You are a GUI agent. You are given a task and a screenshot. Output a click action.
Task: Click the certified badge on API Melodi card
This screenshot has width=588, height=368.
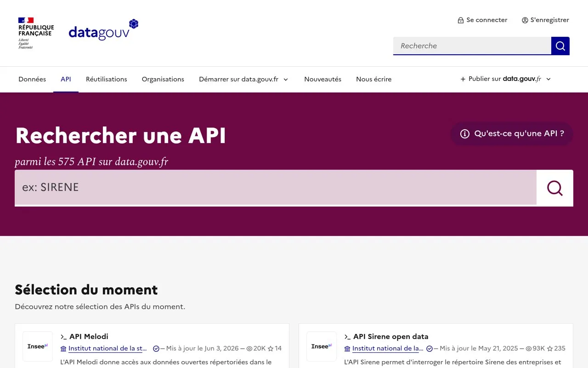[156, 349]
